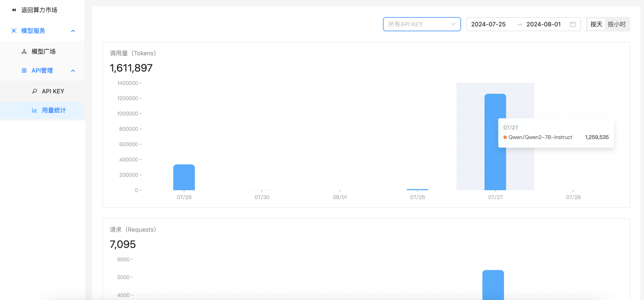Click the tall bar in the Requests chart
The width and height of the screenshot is (644, 300).
click(493, 285)
